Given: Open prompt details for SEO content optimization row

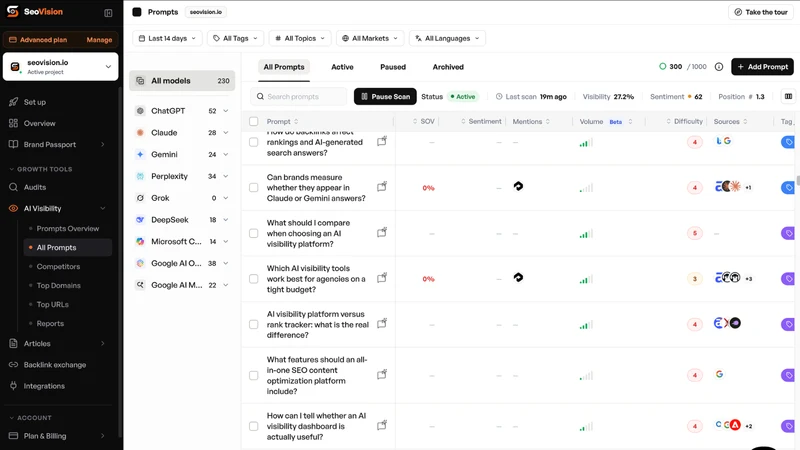Looking at the screenshot, I should click(x=382, y=374).
